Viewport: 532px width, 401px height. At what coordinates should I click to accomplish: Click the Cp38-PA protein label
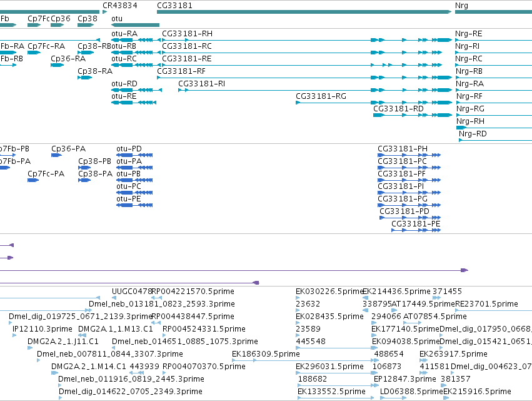pyautogui.click(x=96, y=174)
